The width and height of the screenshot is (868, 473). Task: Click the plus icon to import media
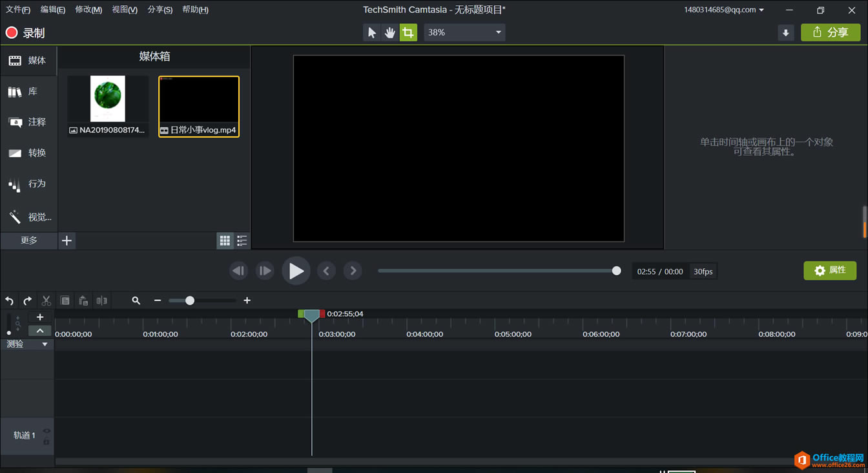pyautogui.click(x=67, y=240)
